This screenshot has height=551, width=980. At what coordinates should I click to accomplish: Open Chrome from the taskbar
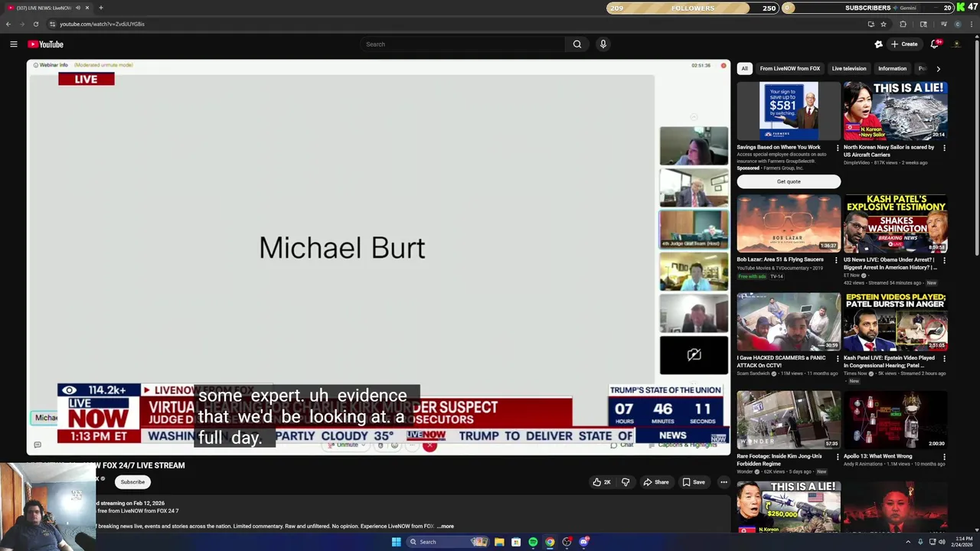pos(550,542)
